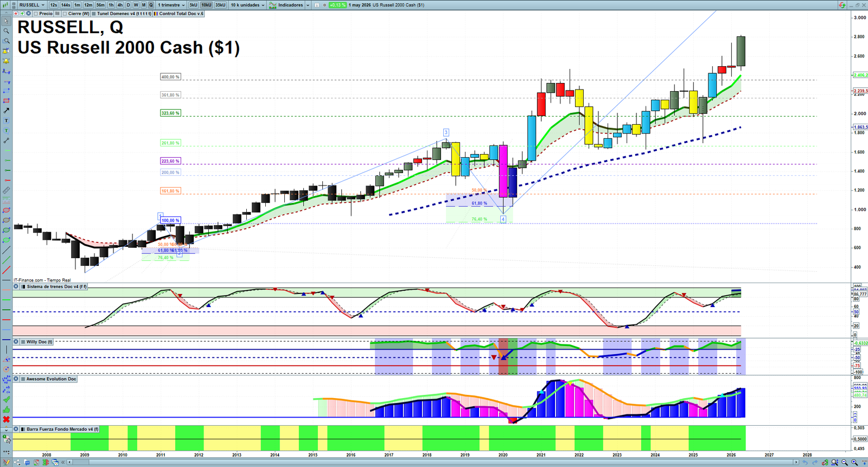Click the candlestick chart icon at top-left
This screenshot has width=868, height=467.
tap(6, 5)
